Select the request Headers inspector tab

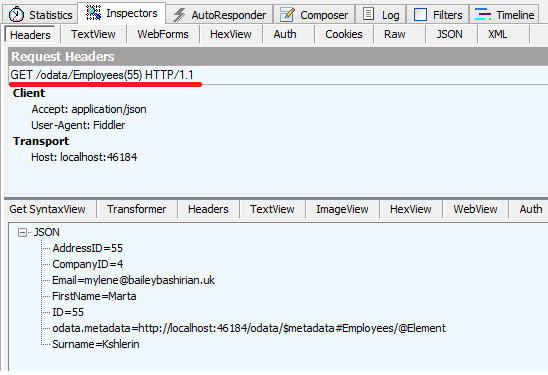tap(30, 35)
